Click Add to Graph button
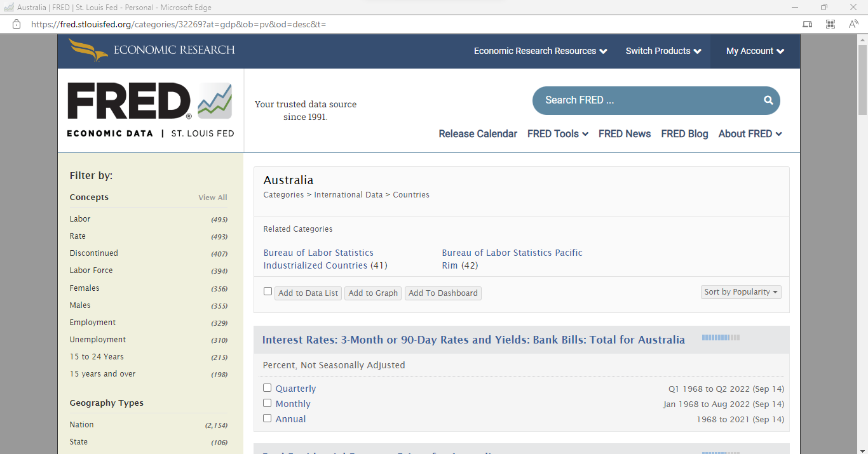Image resolution: width=868 pixels, height=454 pixels. click(x=373, y=293)
